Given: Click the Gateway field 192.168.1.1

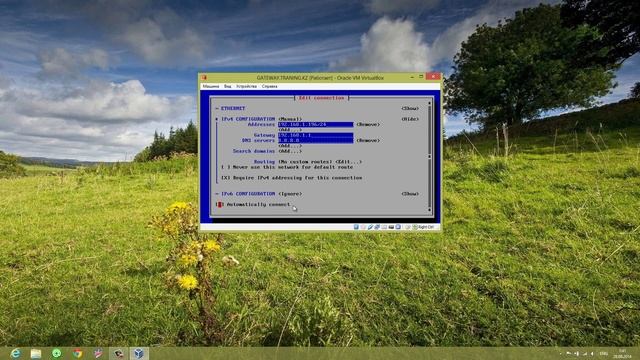Looking at the screenshot, I should point(316,135).
